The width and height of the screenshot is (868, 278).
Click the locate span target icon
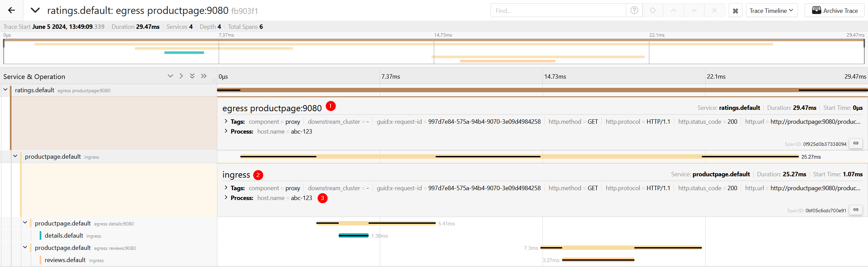[x=653, y=11]
